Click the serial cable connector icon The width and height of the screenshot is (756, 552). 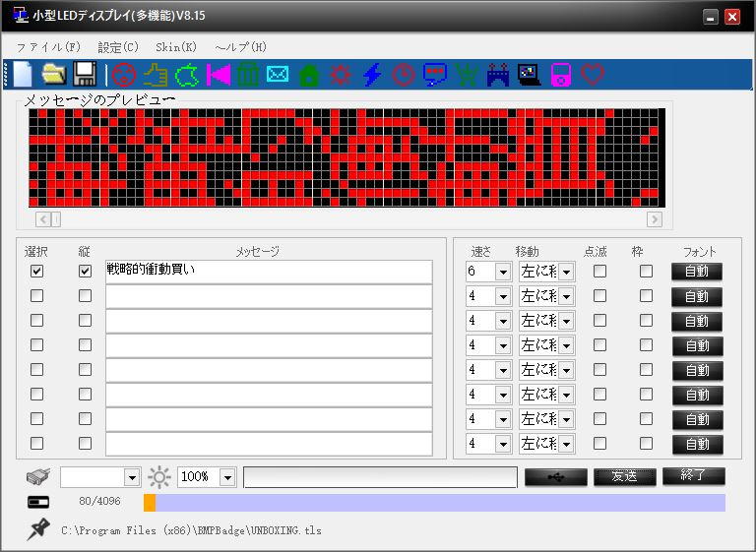point(38,477)
